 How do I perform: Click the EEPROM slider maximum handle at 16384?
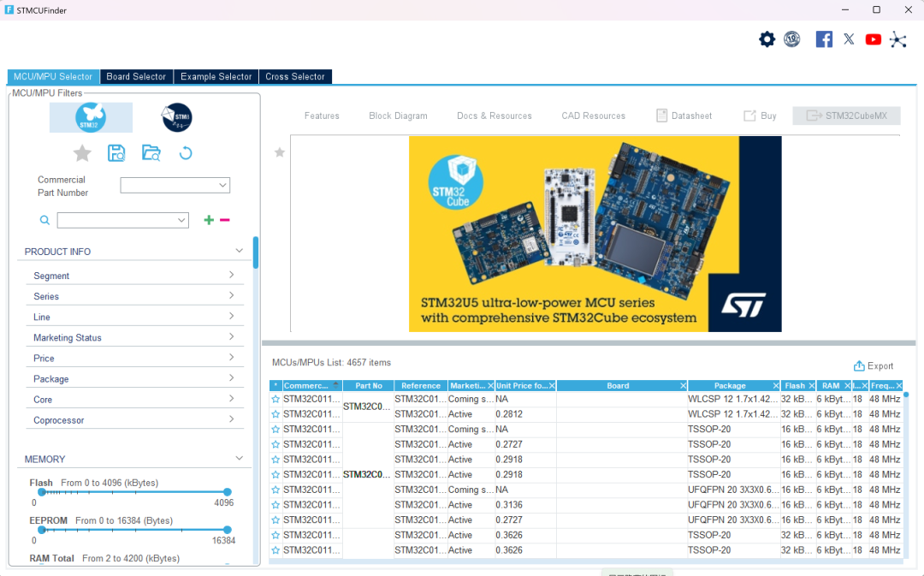point(228,530)
